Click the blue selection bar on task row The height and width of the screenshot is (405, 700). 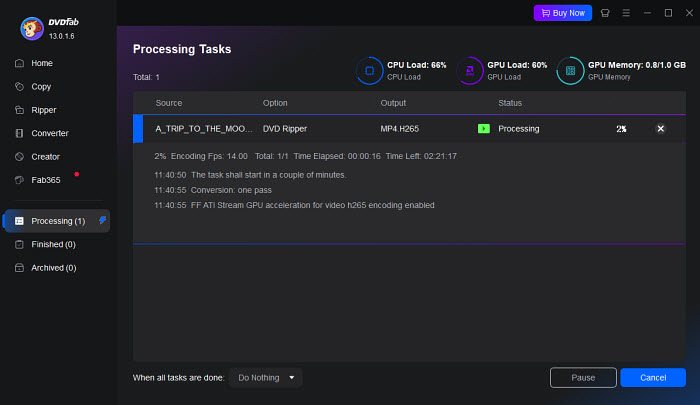pos(138,129)
